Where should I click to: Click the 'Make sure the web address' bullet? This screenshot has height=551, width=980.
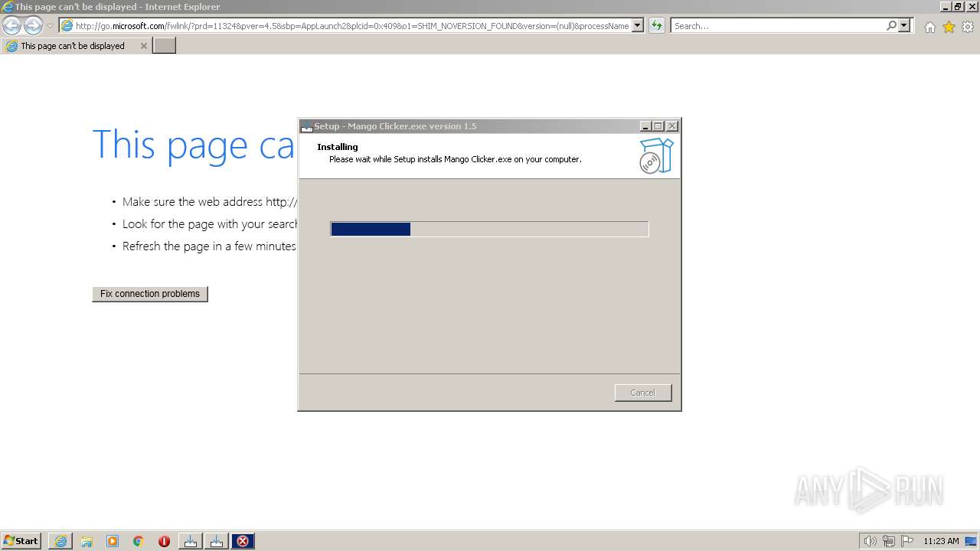[x=209, y=202]
